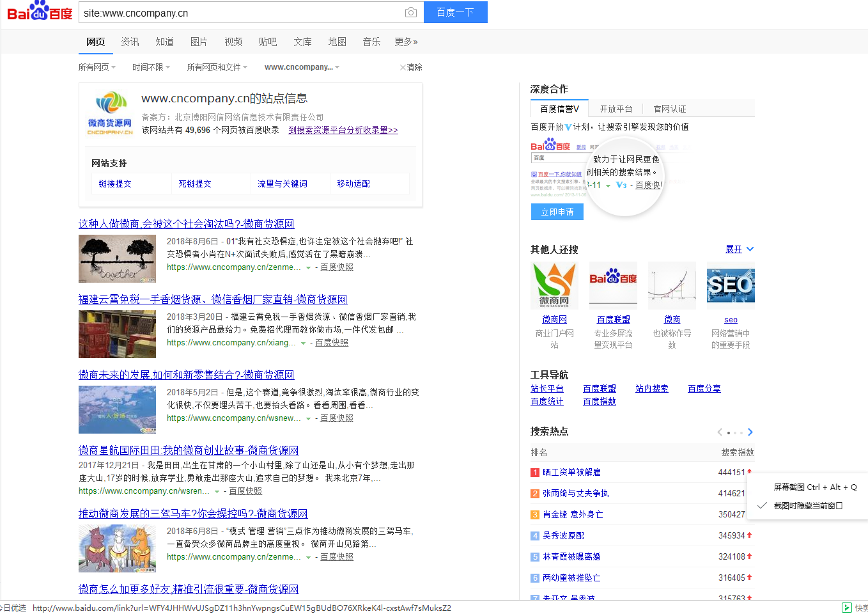
Task: Click the 立即申请 button
Action: (557, 212)
